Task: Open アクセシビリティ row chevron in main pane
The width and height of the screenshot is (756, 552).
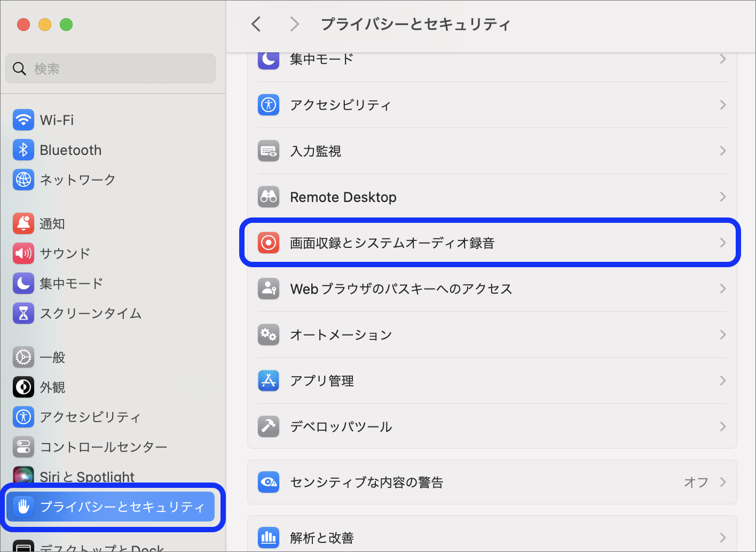Action: 723,105
